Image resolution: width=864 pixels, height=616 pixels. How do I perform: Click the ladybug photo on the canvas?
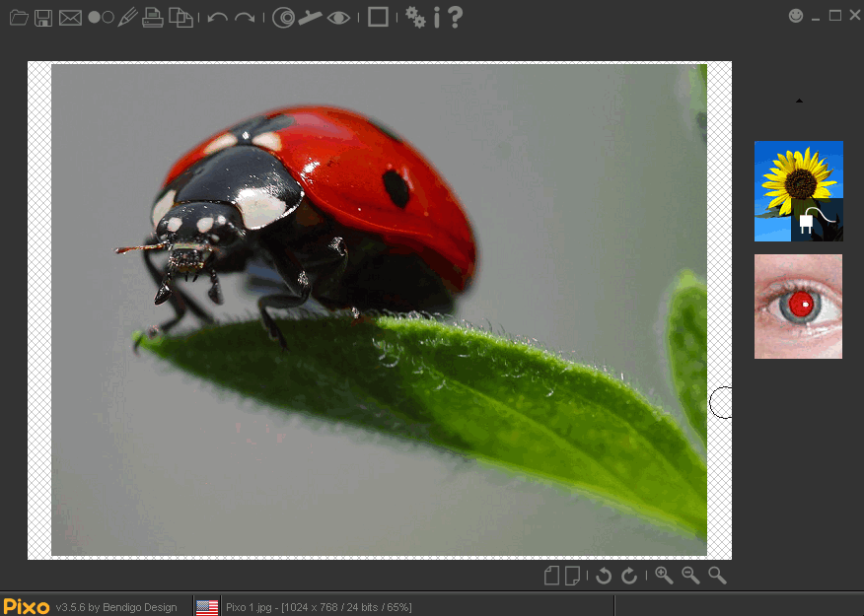[379, 309]
